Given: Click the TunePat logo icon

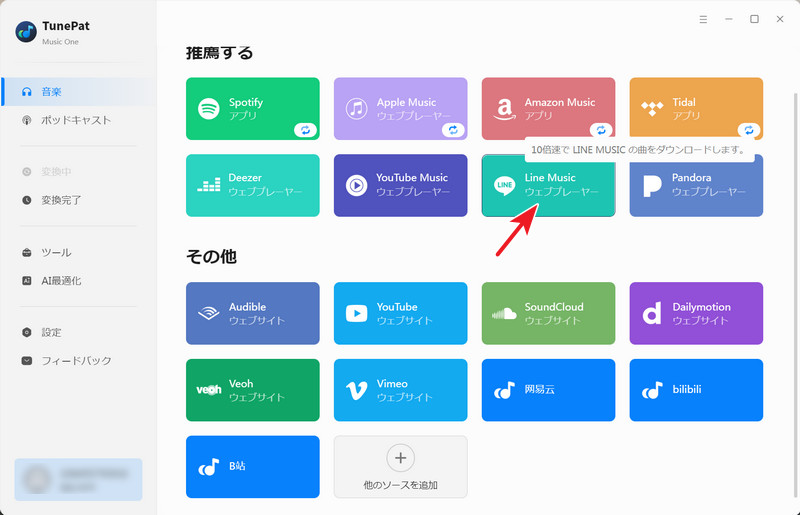Looking at the screenshot, I should (26, 32).
